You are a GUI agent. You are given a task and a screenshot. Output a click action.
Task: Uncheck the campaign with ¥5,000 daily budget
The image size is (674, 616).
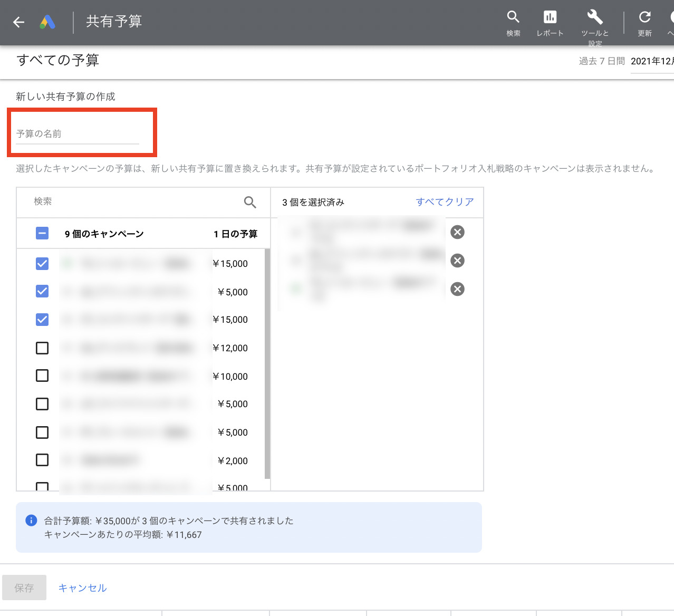tap(42, 291)
